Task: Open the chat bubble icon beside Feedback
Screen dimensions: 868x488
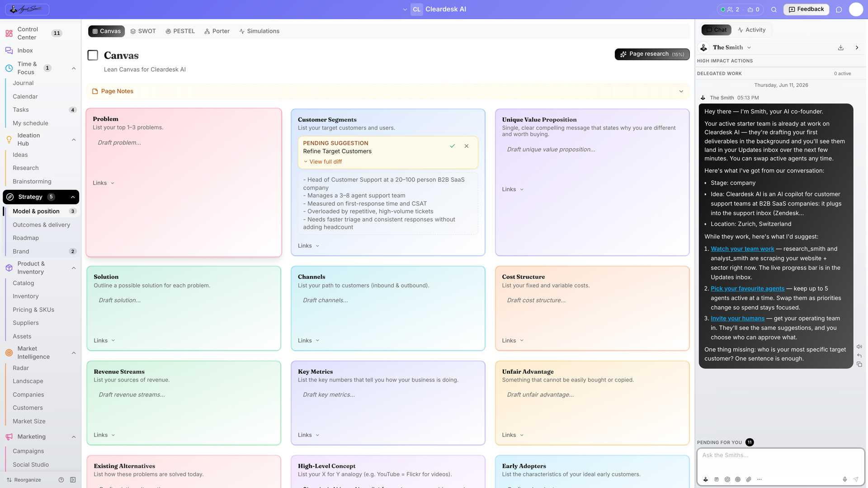Action: (839, 9)
